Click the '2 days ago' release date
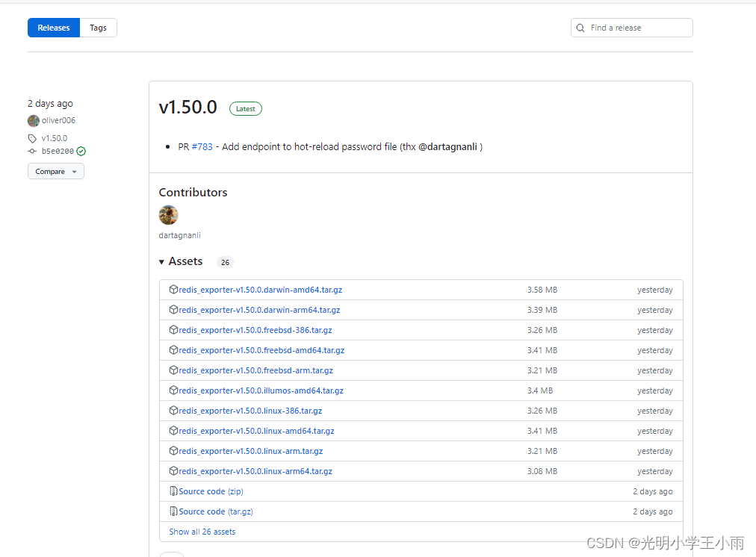Image resolution: width=756 pixels, height=557 pixels. tap(50, 104)
